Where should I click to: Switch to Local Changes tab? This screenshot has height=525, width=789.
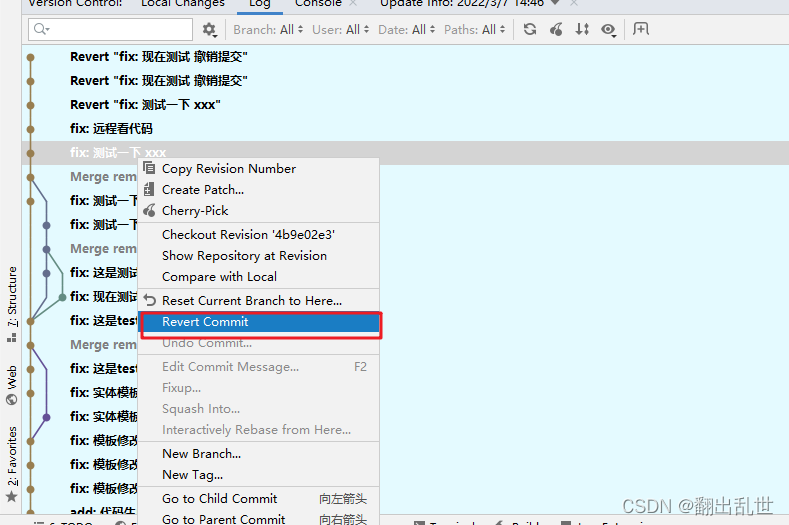click(x=183, y=4)
